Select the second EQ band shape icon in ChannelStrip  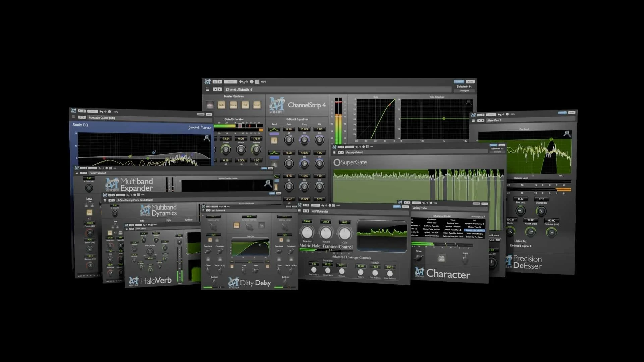click(x=274, y=153)
